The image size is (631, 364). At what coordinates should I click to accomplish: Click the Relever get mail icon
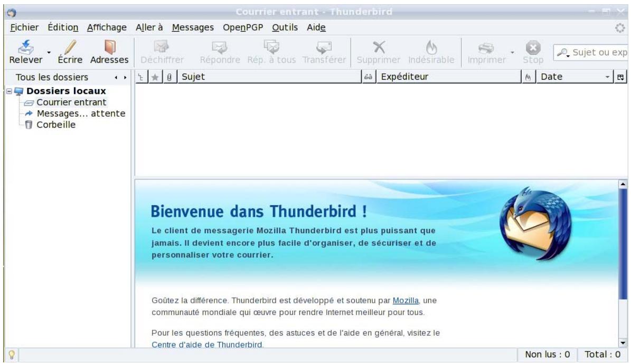point(26,47)
